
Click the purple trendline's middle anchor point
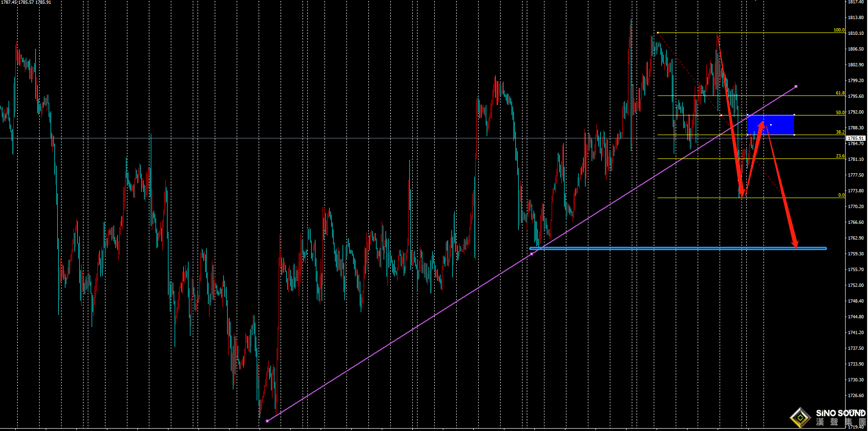pos(532,254)
